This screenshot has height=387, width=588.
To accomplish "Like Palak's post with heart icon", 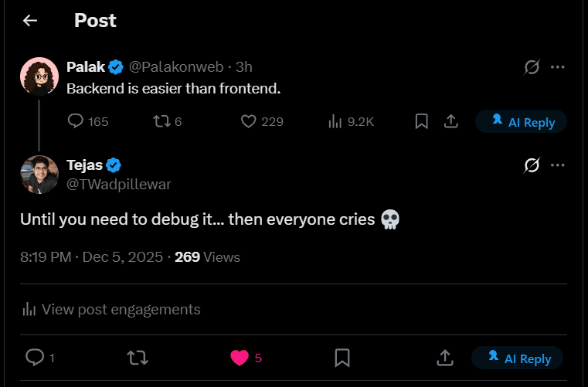I will point(249,121).
